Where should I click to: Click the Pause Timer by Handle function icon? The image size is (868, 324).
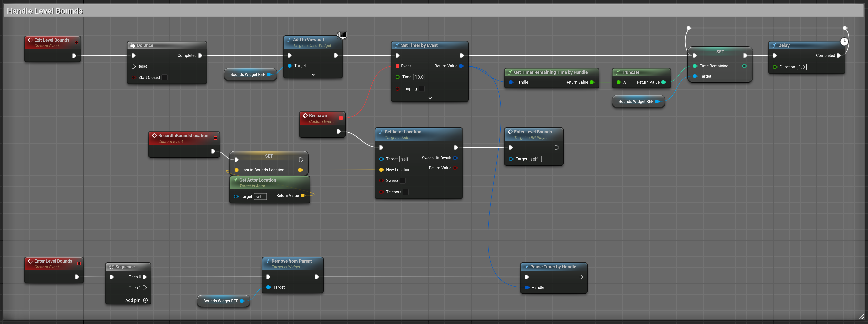526,267
